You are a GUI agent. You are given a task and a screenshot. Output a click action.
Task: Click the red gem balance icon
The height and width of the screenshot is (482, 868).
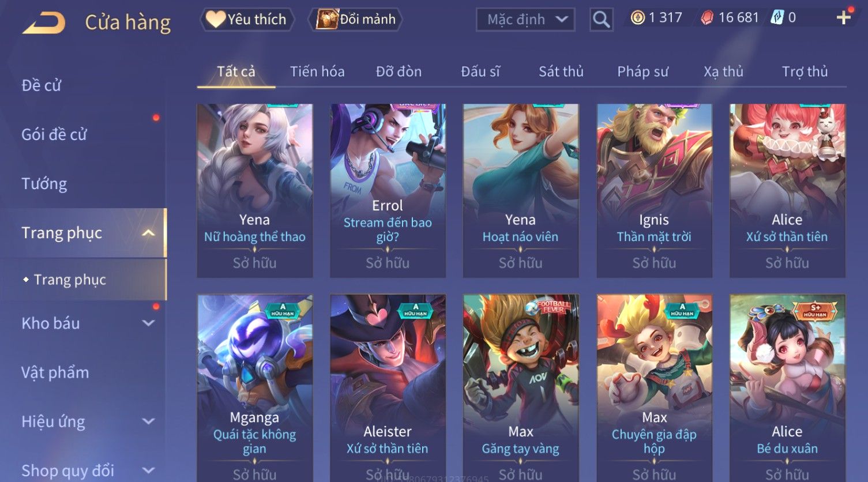[707, 18]
